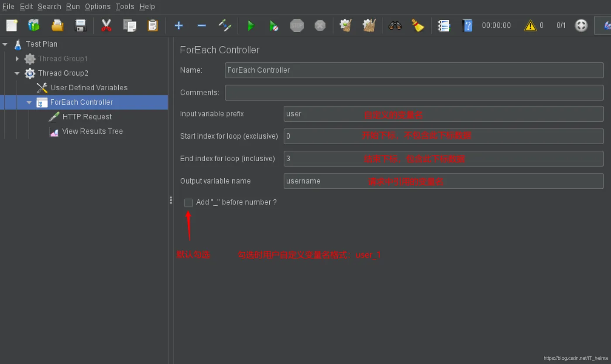The height and width of the screenshot is (364, 611).
Task: Click the Output variable name field
Action: [443, 181]
